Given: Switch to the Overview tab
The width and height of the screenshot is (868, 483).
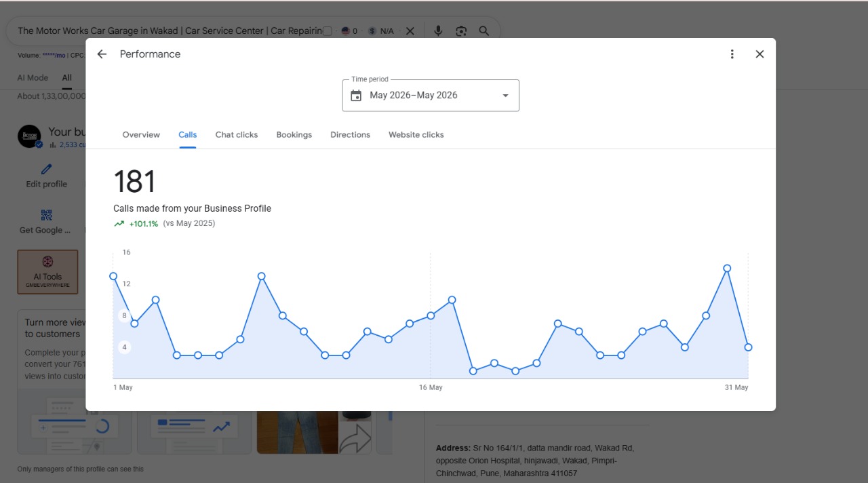Looking at the screenshot, I should tap(141, 135).
